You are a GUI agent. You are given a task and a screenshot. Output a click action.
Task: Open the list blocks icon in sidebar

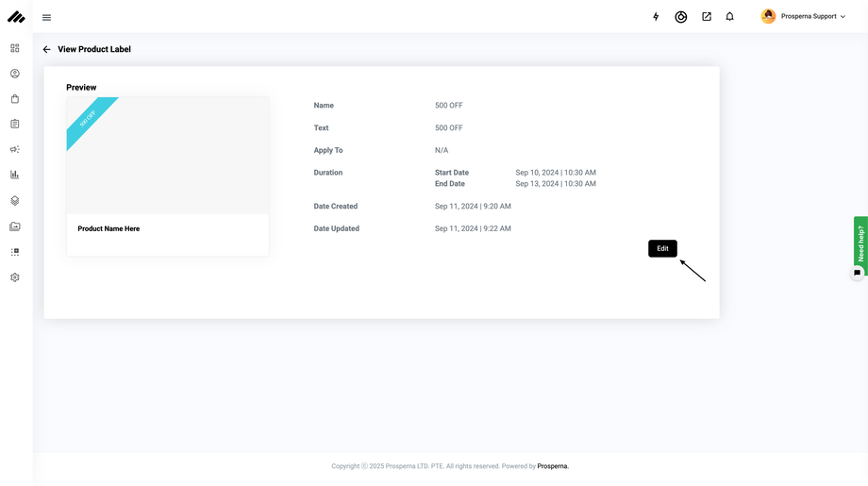click(x=15, y=252)
